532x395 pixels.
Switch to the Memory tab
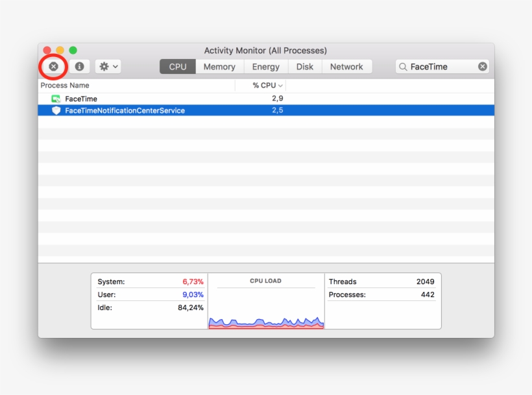(219, 66)
